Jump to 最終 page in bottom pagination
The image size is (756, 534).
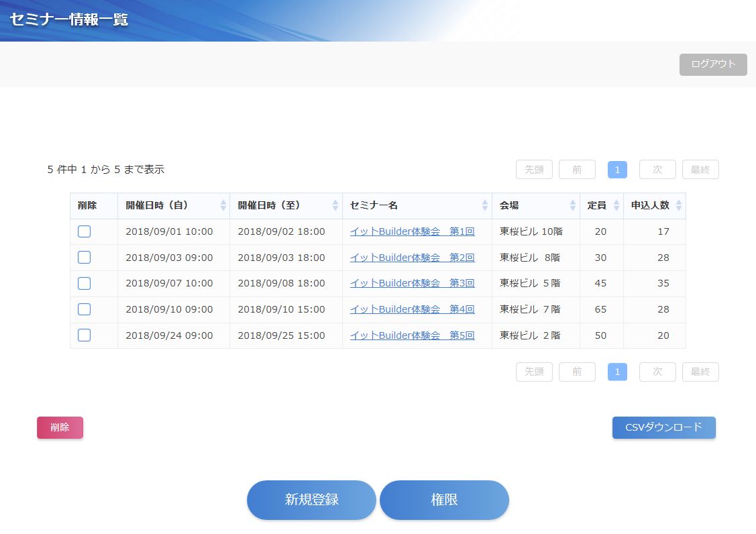[700, 372]
